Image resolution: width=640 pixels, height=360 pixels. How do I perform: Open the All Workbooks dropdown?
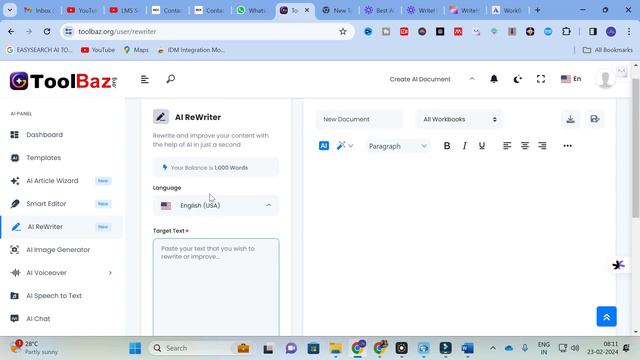pyautogui.click(x=460, y=119)
